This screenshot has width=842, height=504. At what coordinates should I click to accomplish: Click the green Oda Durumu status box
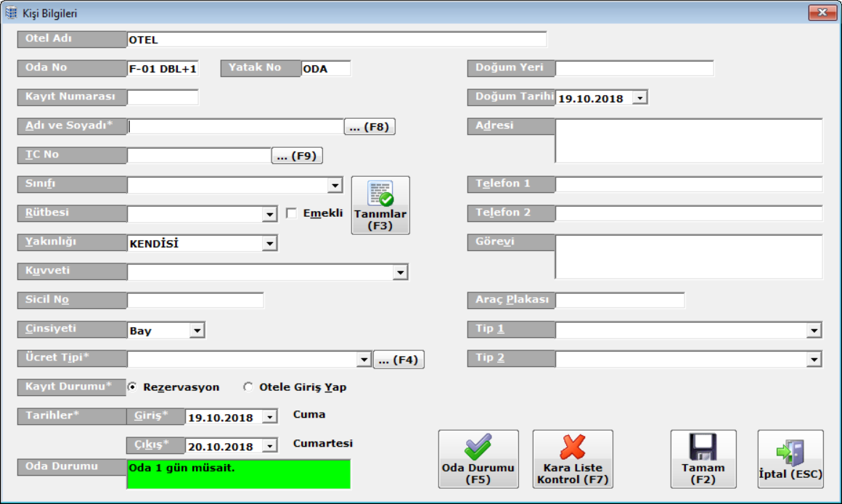(x=238, y=474)
